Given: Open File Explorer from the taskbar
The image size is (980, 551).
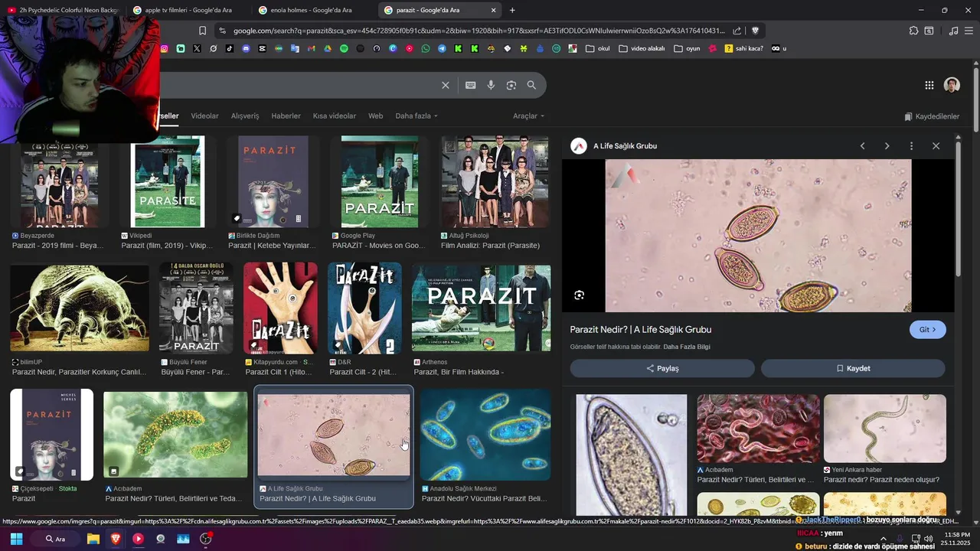Looking at the screenshot, I should [x=93, y=539].
